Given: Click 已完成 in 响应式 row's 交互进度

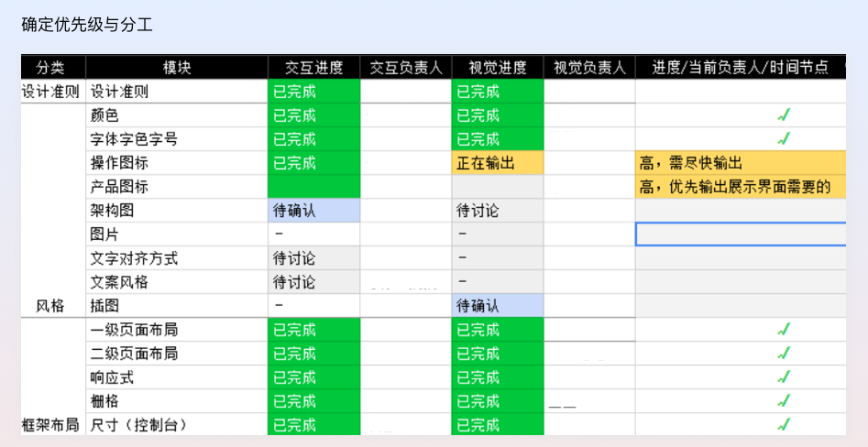Looking at the screenshot, I should pyautogui.click(x=313, y=377).
